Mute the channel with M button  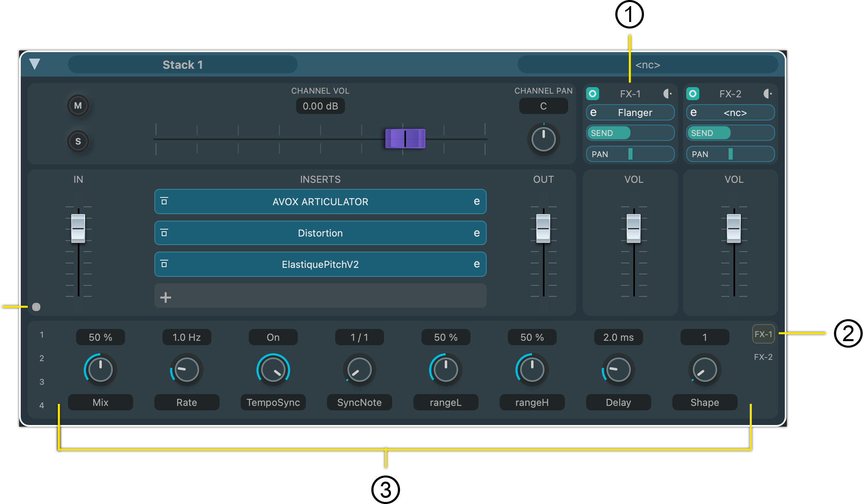[78, 106]
